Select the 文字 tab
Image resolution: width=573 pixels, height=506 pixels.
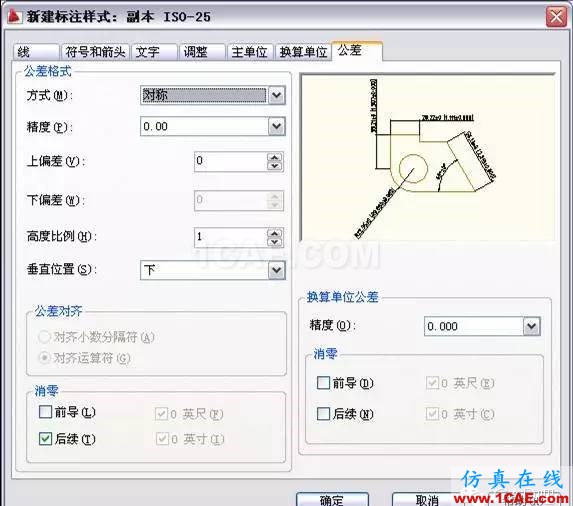pyautogui.click(x=154, y=52)
